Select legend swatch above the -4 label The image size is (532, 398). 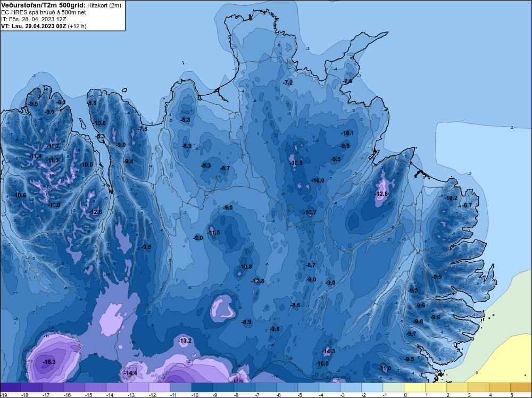tap(330, 387)
